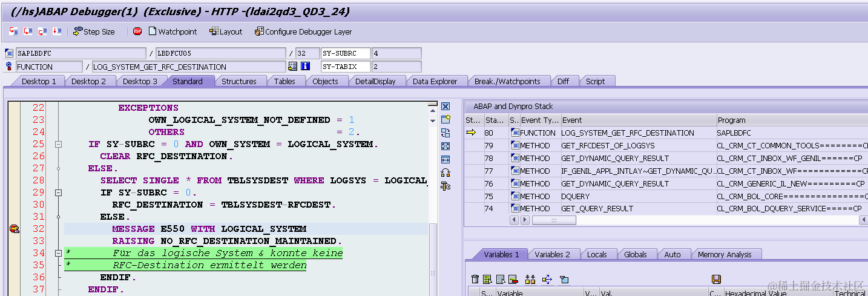The height and width of the screenshot is (296, 868).
Task: Click the SY-TABIX variable field
Action: pyautogui.click(x=346, y=67)
